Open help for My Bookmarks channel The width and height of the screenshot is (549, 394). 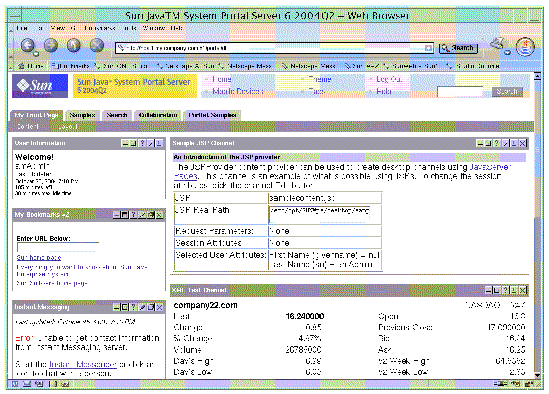(133, 215)
